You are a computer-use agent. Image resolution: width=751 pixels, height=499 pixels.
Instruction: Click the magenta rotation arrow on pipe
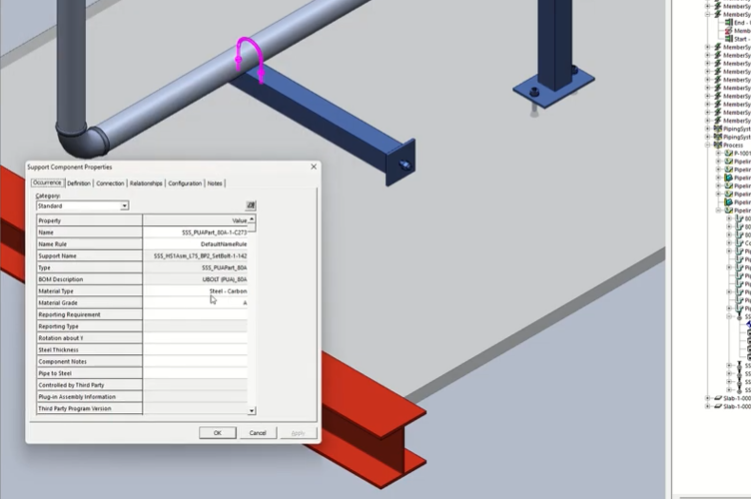(249, 60)
